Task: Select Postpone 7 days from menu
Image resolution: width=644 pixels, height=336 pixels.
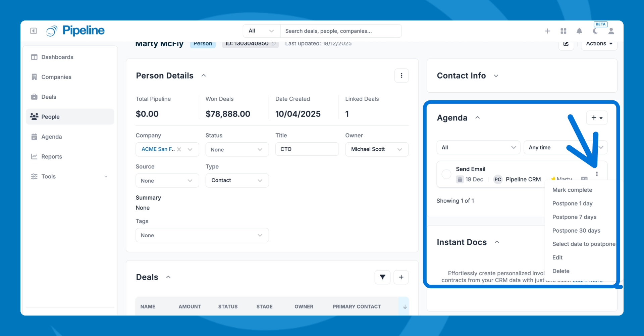Action: coord(574,217)
